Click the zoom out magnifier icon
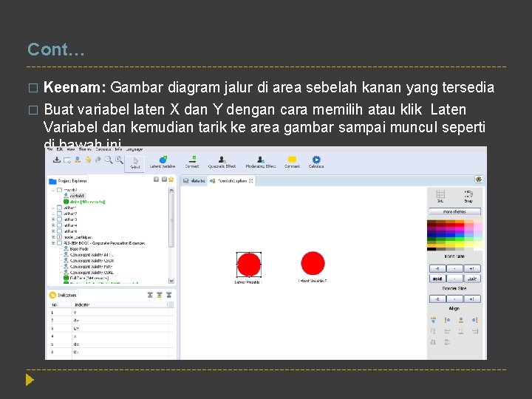 tap(108, 160)
